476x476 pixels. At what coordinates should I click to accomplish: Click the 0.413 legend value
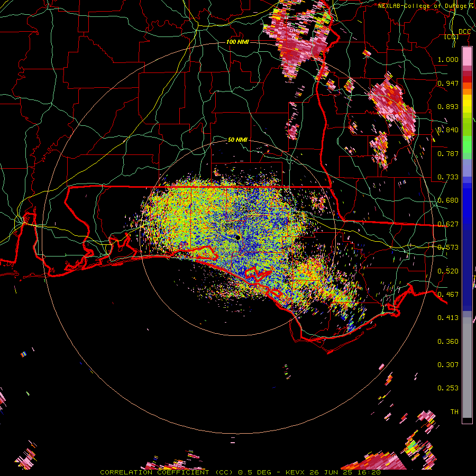(x=448, y=318)
